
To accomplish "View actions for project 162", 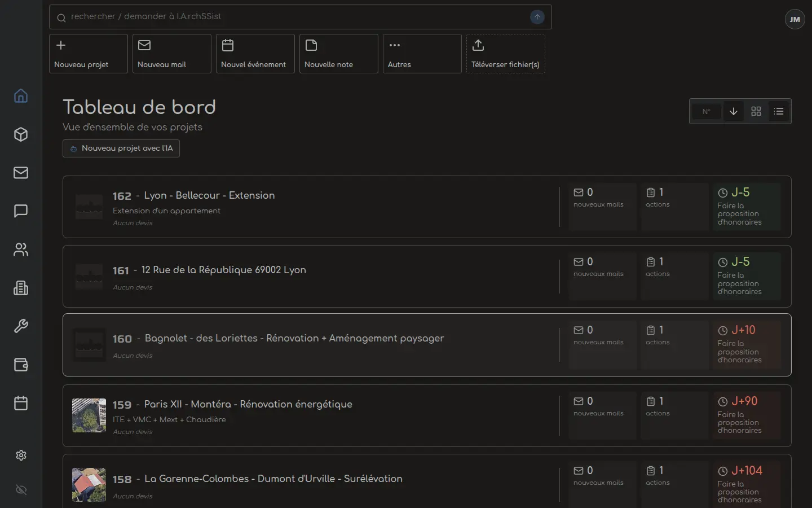I will point(674,207).
